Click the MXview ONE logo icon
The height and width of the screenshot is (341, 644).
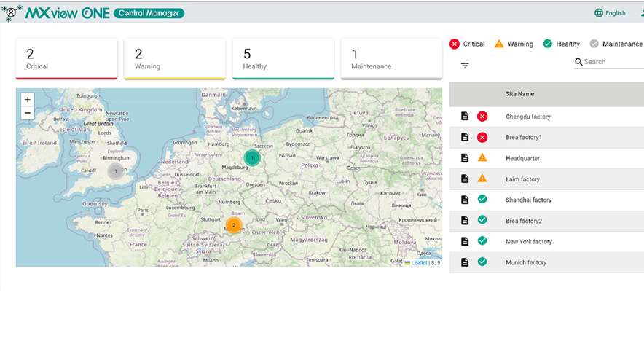click(12, 13)
